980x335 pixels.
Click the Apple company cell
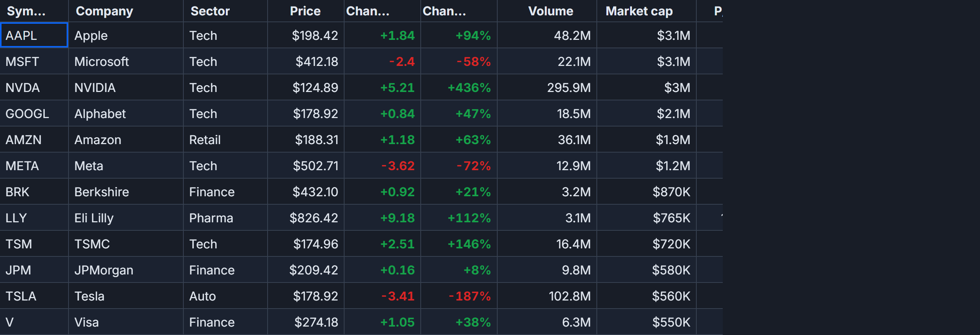point(126,35)
